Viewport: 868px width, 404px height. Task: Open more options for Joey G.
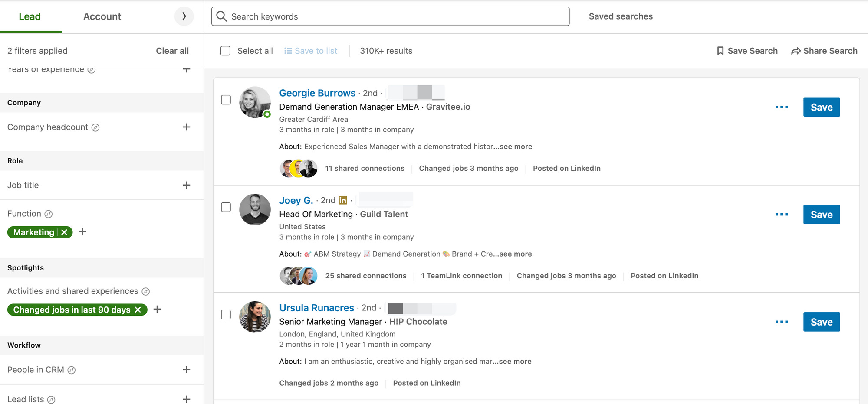pos(782,215)
